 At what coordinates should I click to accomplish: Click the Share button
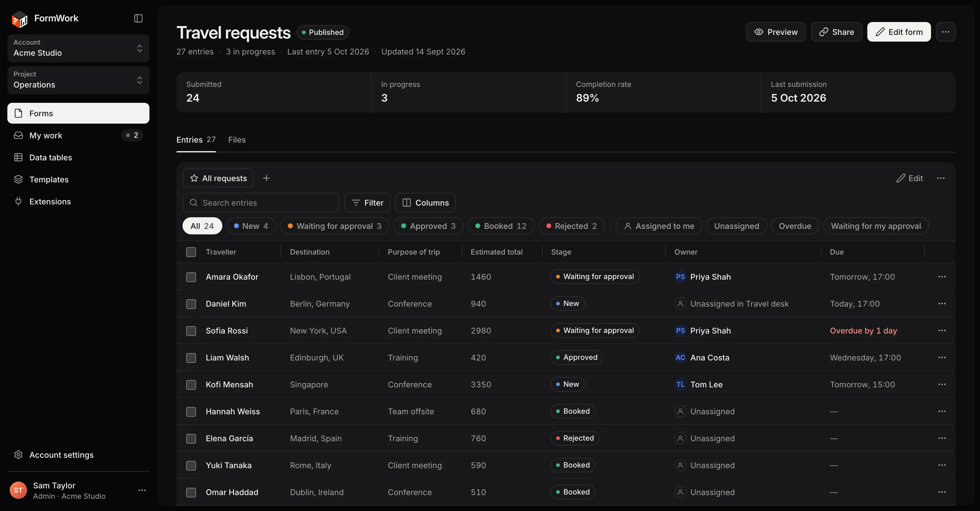[837, 32]
